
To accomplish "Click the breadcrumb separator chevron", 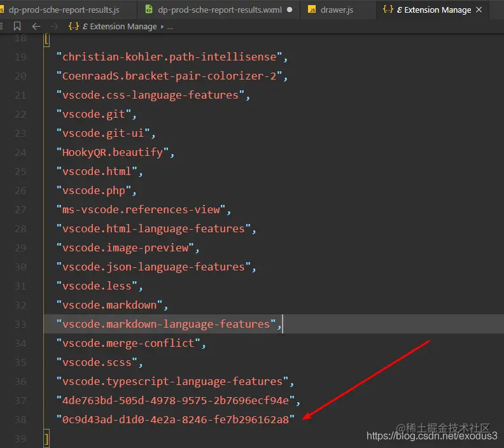I will 162,27.
